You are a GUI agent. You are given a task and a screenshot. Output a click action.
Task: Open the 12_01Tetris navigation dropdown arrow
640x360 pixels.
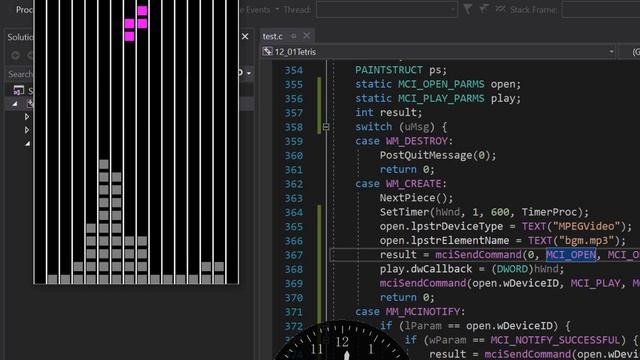pos(611,52)
